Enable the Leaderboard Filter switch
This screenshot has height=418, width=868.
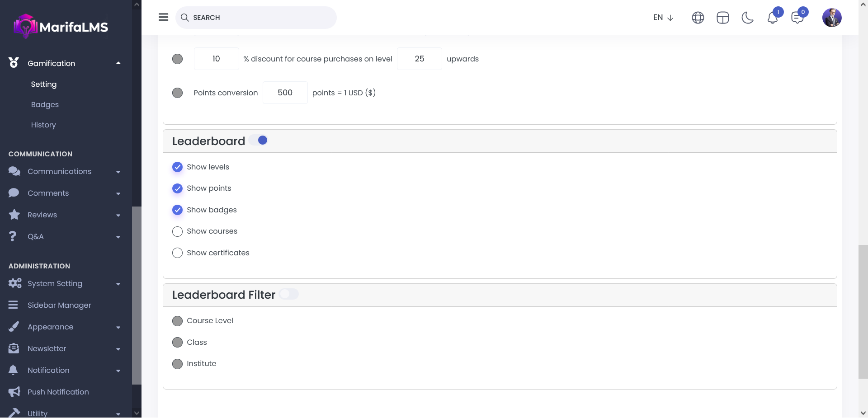click(288, 294)
